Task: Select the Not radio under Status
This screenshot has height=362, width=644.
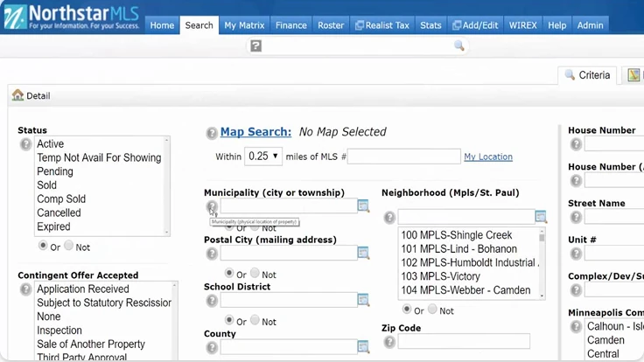Action: (68, 246)
